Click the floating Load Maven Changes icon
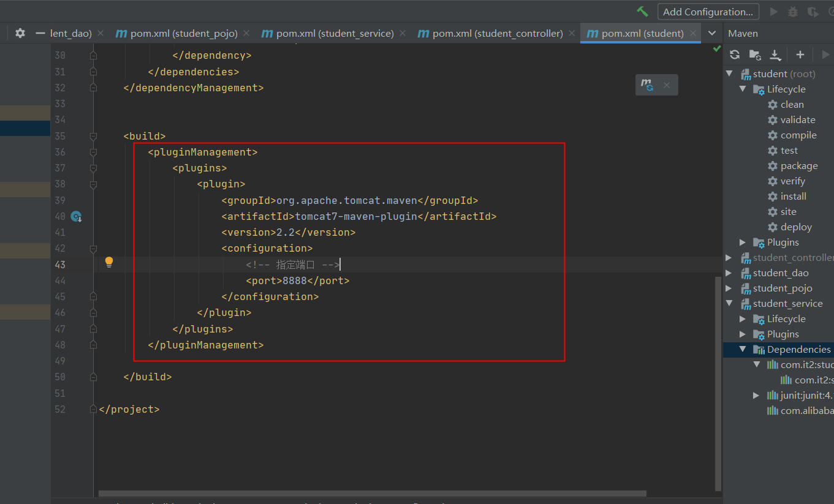The height and width of the screenshot is (504, 834). coord(647,85)
